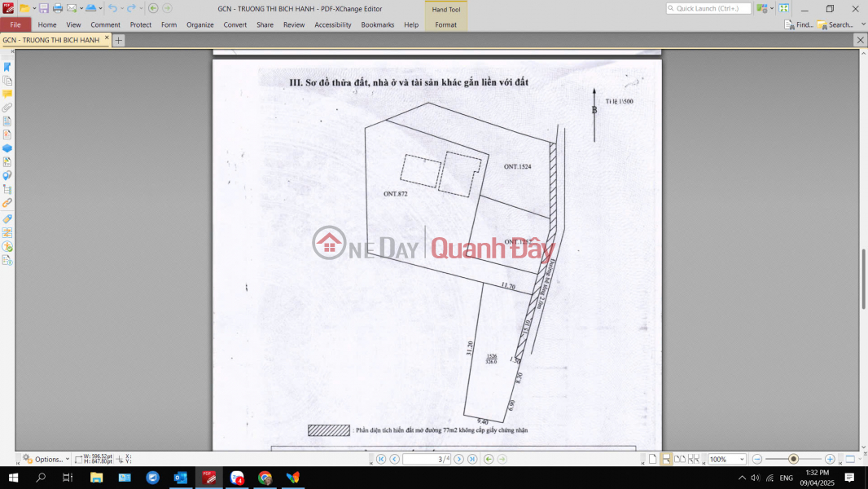Screen dimensions: 868x489
Task: Click the red File button
Action: coord(15,24)
